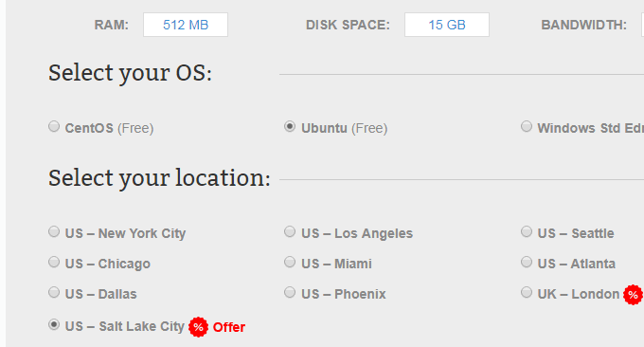Click the US – Salt Lake City label text
Screen dimensions: 644x347
pyautogui.click(x=125, y=326)
